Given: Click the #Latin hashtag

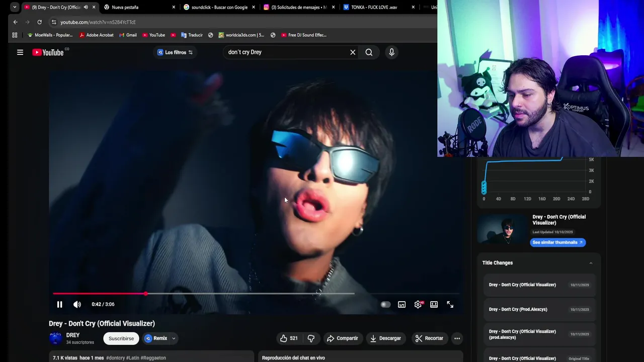Looking at the screenshot, I should [x=133, y=358].
